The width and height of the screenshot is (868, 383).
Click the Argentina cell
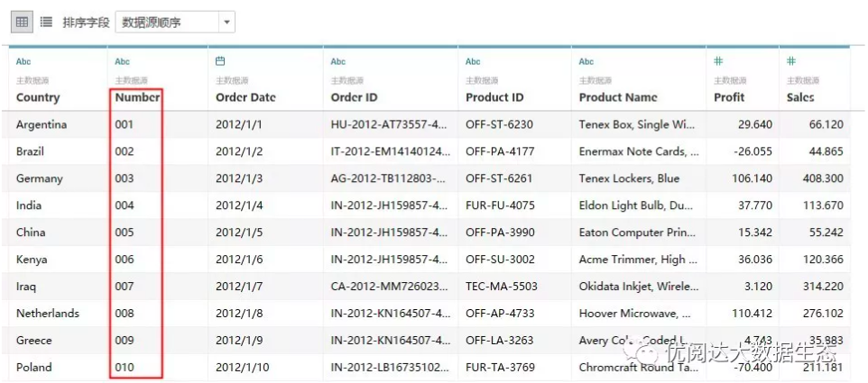(42, 125)
